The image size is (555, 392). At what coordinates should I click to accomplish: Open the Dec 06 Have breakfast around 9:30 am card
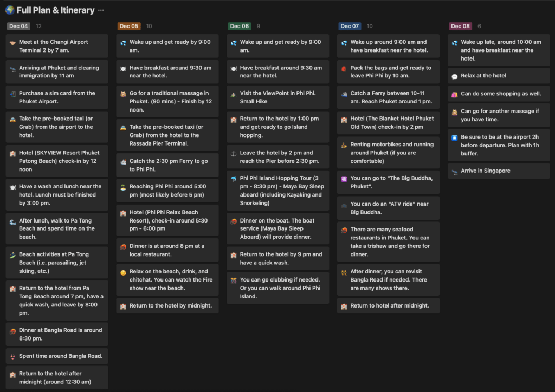coord(278,72)
